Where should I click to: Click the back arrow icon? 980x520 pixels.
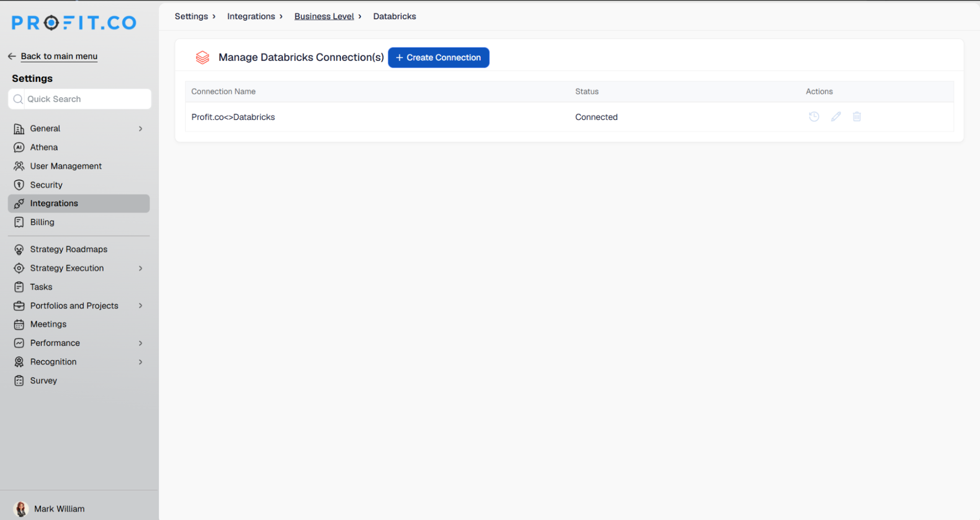tap(12, 56)
